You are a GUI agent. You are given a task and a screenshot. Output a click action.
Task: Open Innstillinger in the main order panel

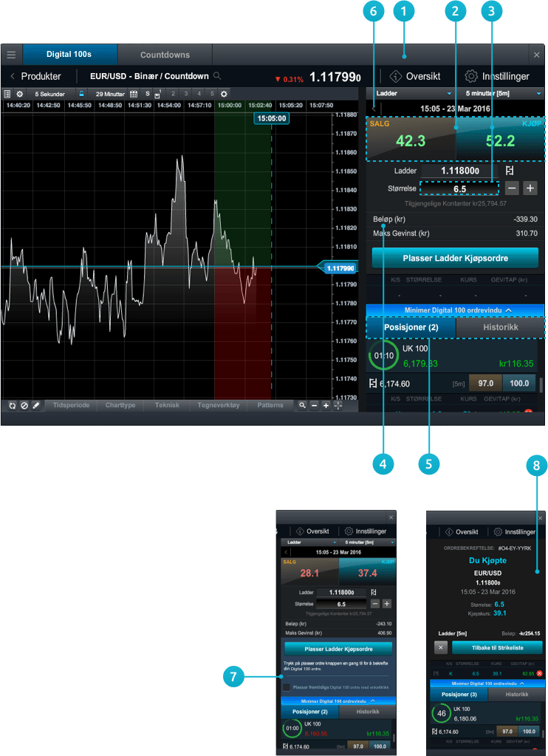[497, 76]
